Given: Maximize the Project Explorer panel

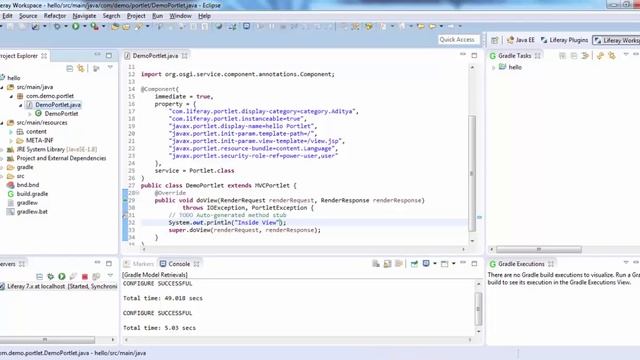Looking at the screenshot, I should (x=109, y=56).
